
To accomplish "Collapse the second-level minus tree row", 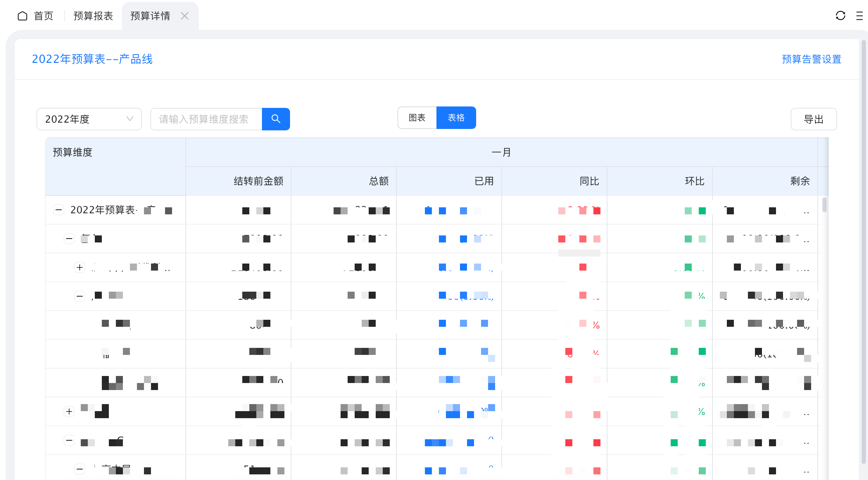I will pos(69,239).
